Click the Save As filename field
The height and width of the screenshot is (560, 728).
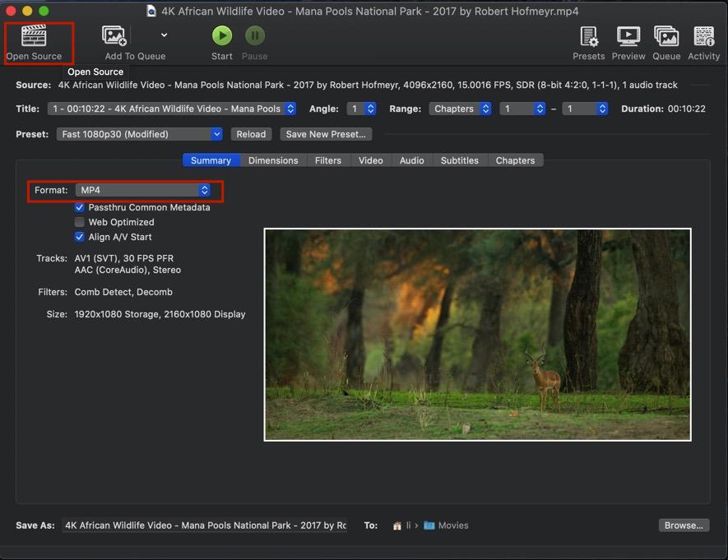pyautogui.click(x=205, y=525)
